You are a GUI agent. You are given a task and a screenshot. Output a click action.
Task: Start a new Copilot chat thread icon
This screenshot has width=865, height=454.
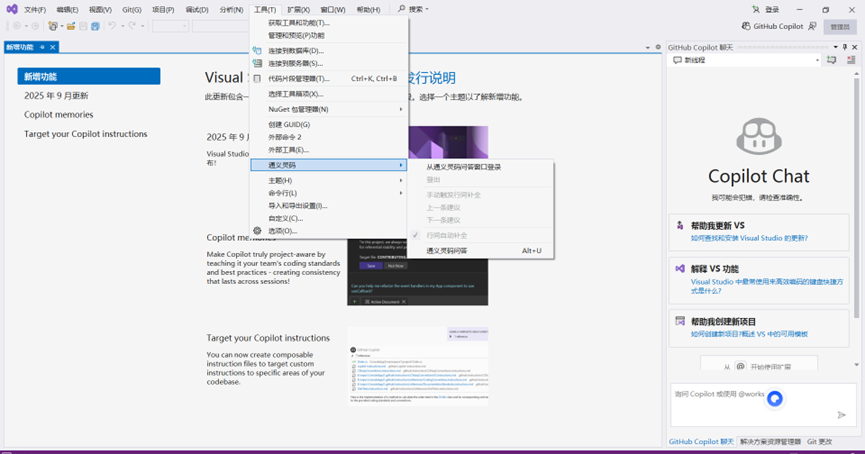[831, 60]
